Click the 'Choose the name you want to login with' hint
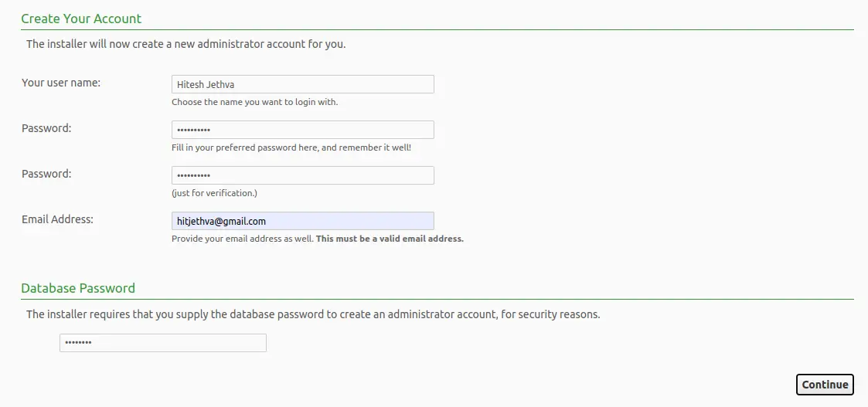Screen dimensions: 868x407 (x=254, y=102)
